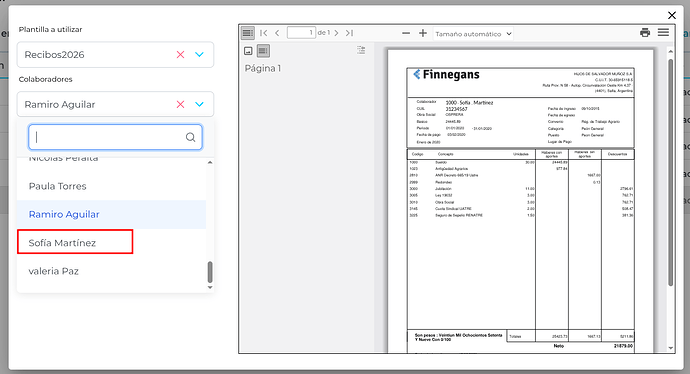Image resolution: width=690 pixels, height=374 pixels.
Task: Zoom in the PDF preview
Action: click(x=423, y=33)
